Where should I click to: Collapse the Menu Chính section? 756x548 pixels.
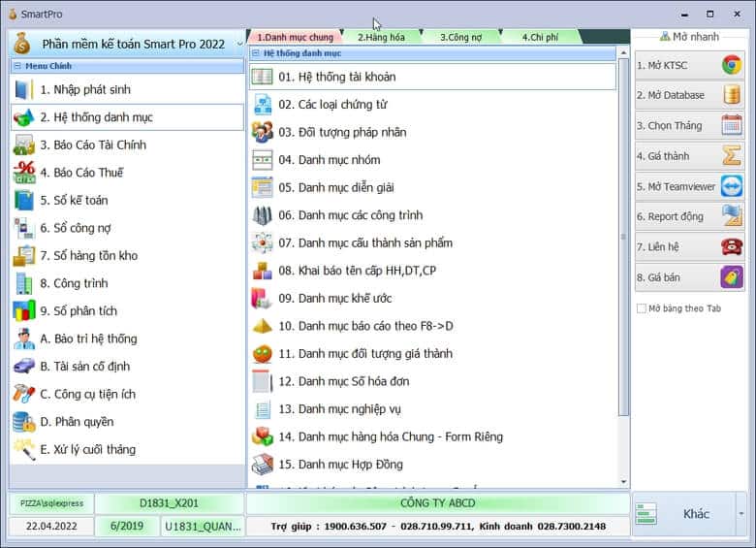coord(17,66)
